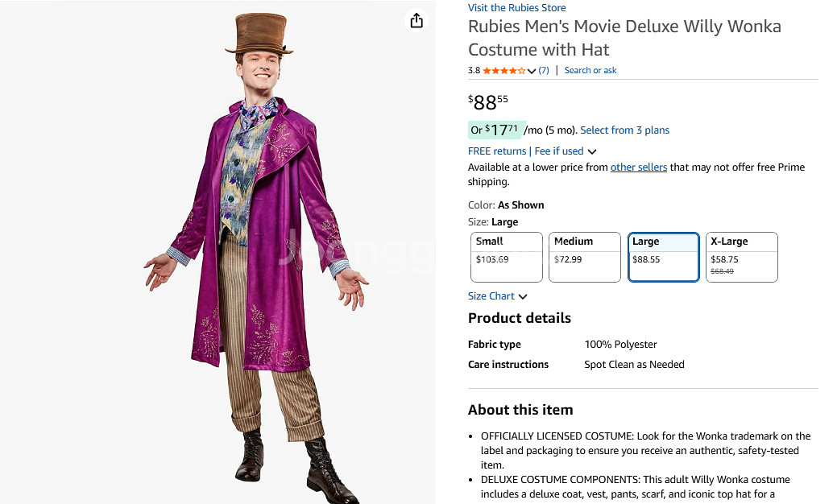
Task: Select the X-Large size option
Action: (741, 257)
